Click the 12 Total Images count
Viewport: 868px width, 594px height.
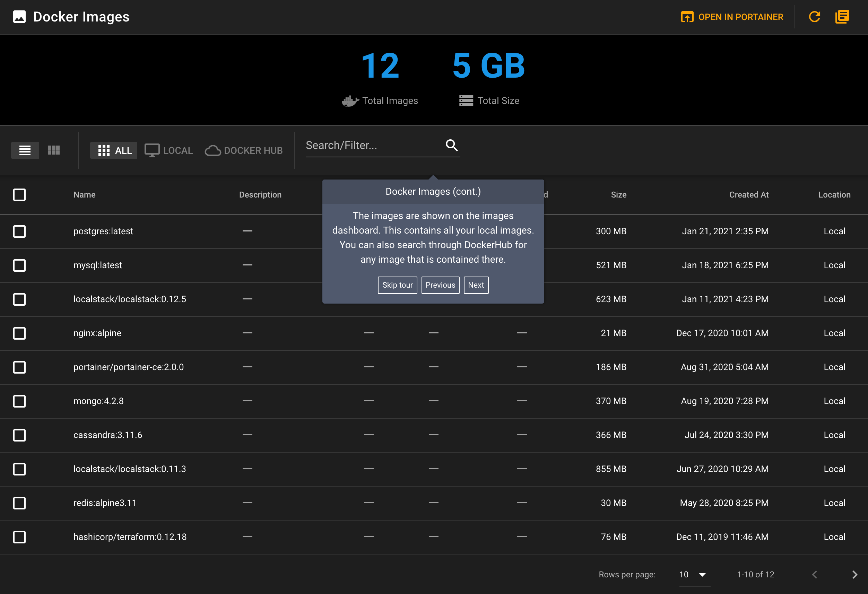point(381,66)
